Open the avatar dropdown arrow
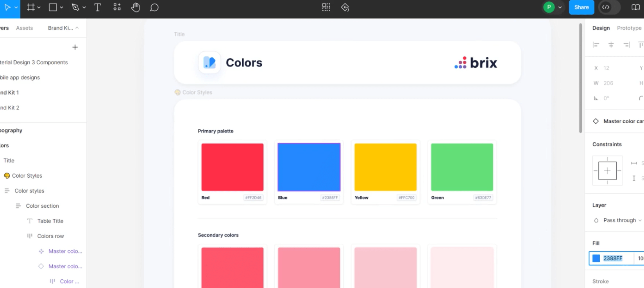Screen dimensions: 644x288 [560, 7]
